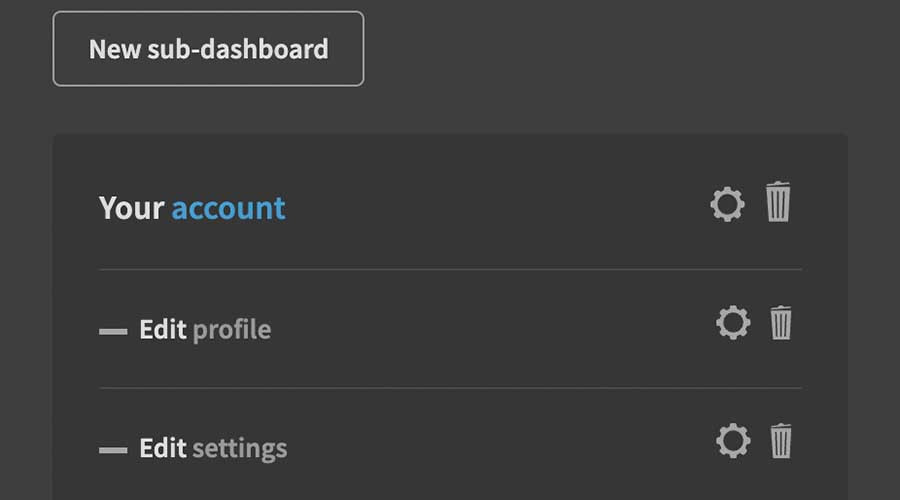The height and width of the screenshot is (500, 900).
Task: Select the Edit profile entry label
Action: click(205, 329)
